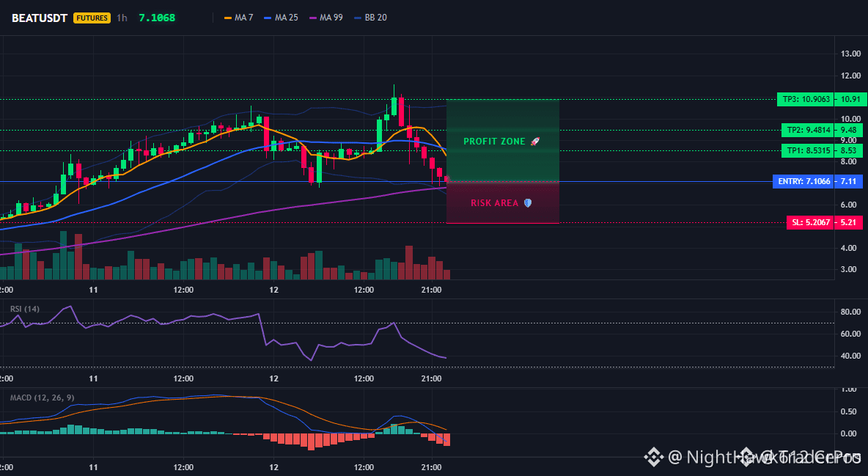Toggle the MA 99 legend entry
The width and height of the screenshot is (868, 476).
coord(326,18)
